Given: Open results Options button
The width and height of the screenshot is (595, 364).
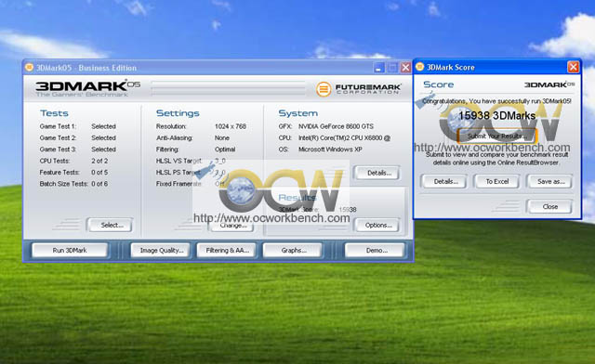Looking at the screenshot, I should click(378, 225).
